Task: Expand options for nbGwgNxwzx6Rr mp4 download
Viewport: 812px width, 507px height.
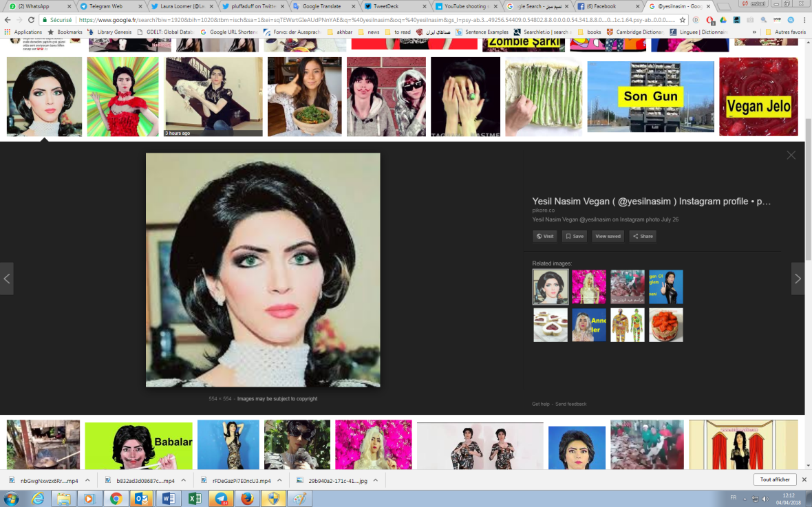Action: click(x=87, y=480)
